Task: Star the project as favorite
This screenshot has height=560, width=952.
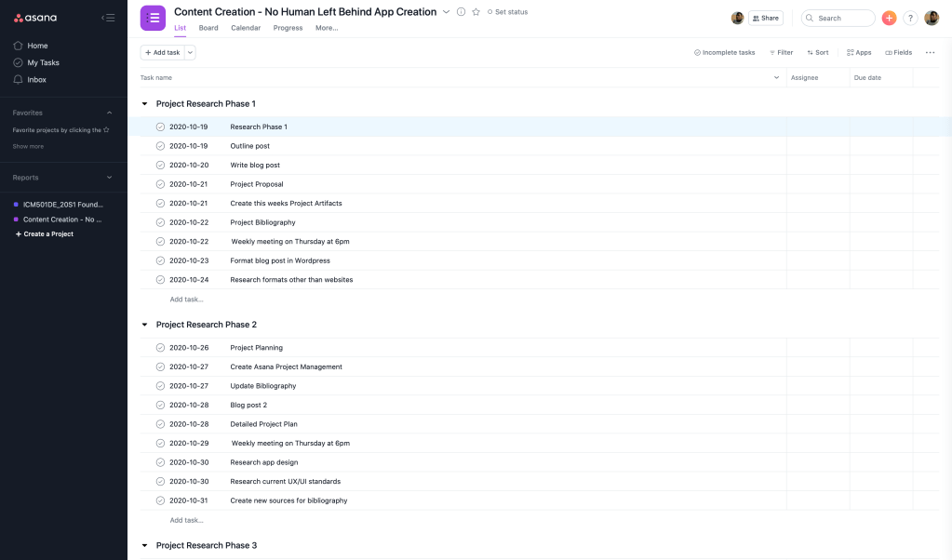Action: pos(476,12)
